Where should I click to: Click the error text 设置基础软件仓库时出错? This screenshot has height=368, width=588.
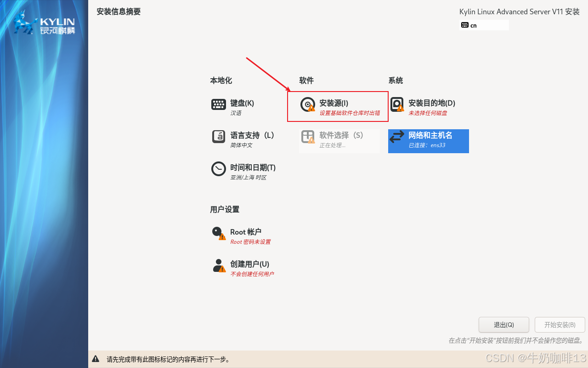coord(350,113)
